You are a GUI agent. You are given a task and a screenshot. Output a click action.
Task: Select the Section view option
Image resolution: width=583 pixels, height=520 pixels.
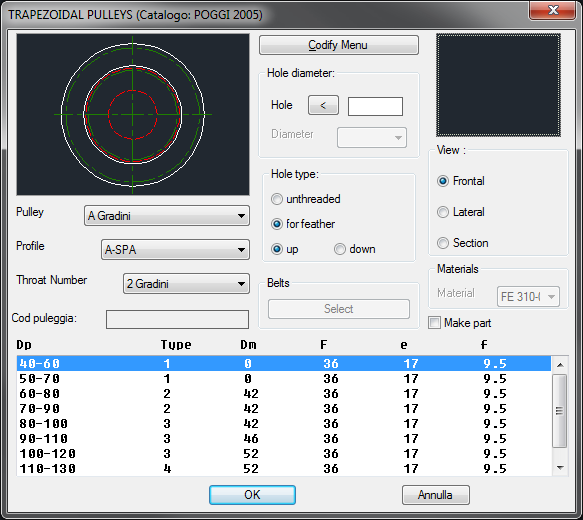tap(443, 243)
